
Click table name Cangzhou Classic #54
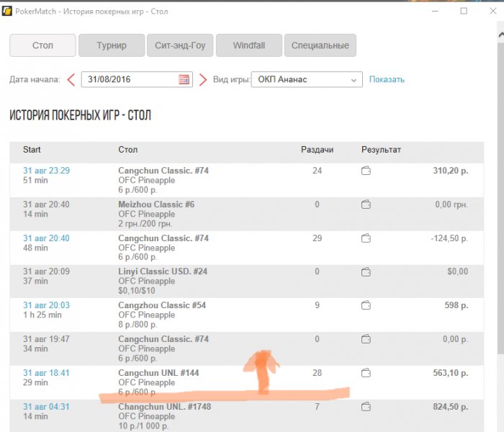point(162,305)
